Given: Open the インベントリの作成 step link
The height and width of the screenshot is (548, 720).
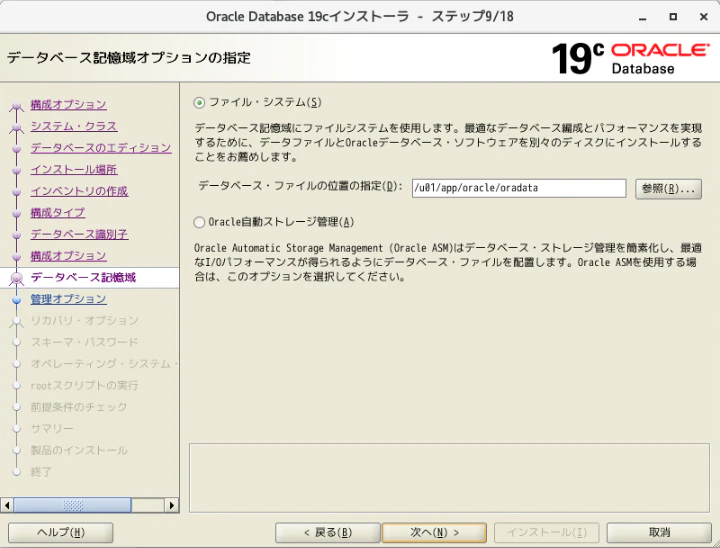Looking at the screenshot, I should point(79,191).
